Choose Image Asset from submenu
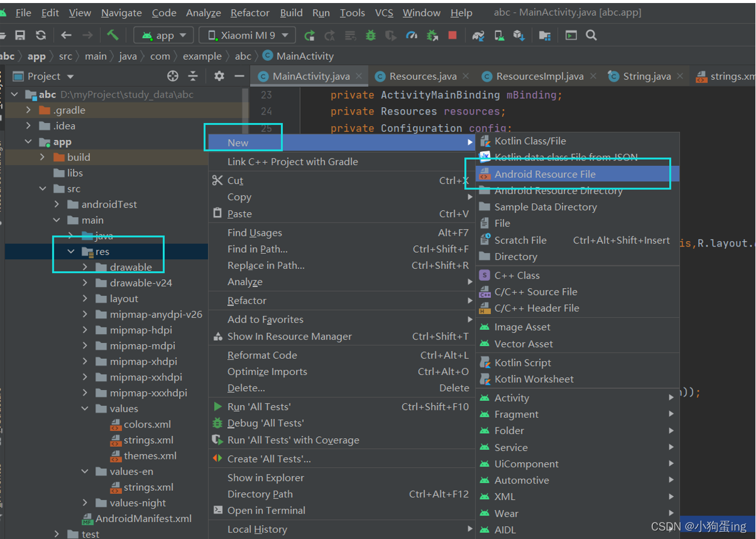Viewport: 756px width, 539px height. click(x=578, y=327)
